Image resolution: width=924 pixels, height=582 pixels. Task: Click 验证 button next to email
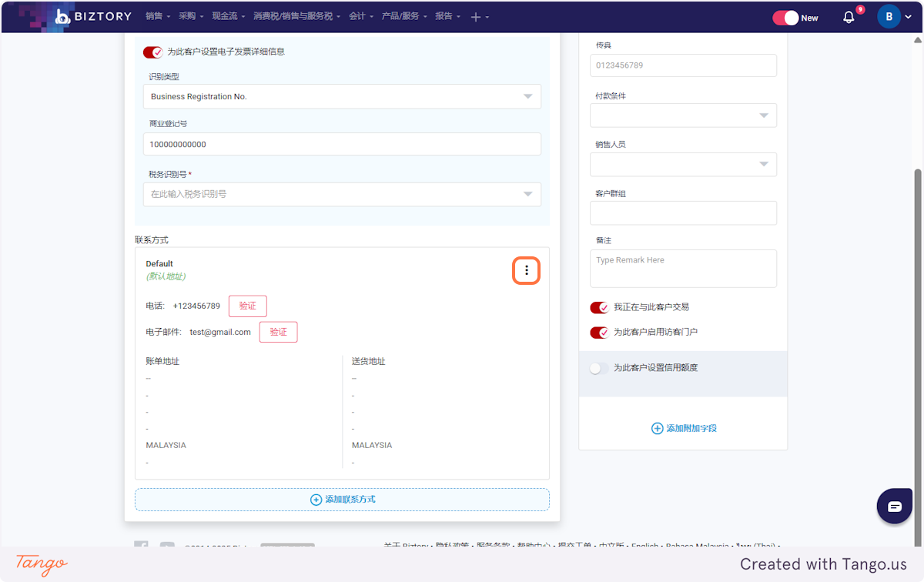(278, 332)
